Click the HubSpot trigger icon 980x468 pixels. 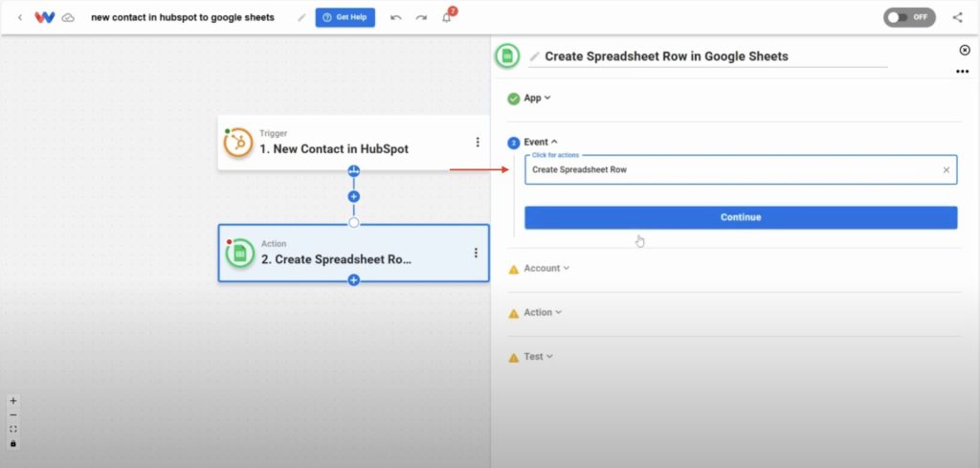click(x=238, y=144)
